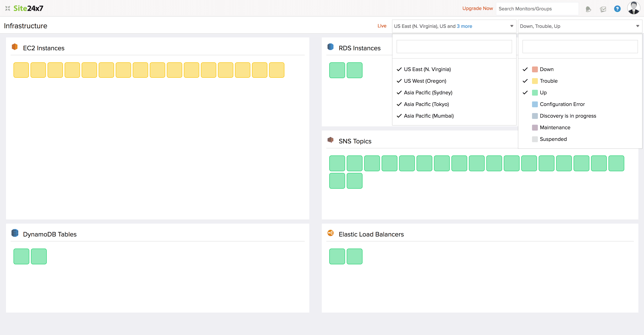This screenshot has width=644, height=335.
Task: Uncheck the Down status option
Action: pos(580,69)
